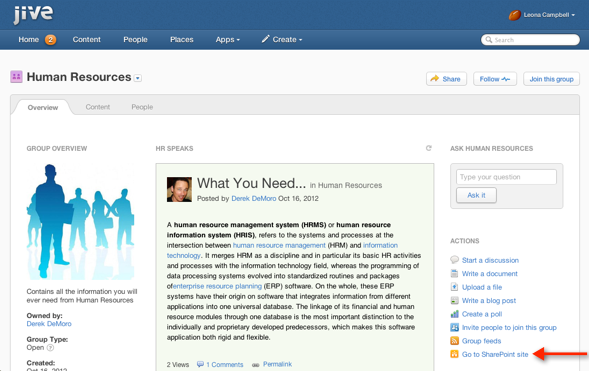Open the Leona Campbell user menu
589x371 pixels.
click(x=549, y=15)
